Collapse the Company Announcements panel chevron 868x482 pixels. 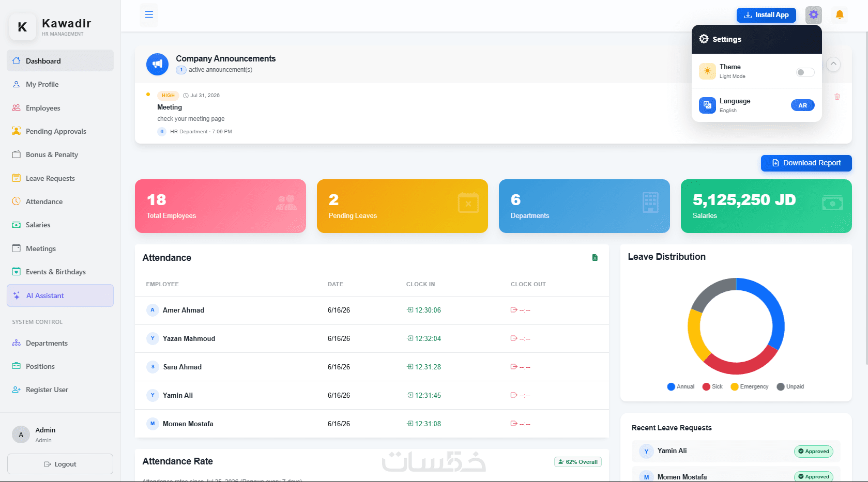[833, 64]
